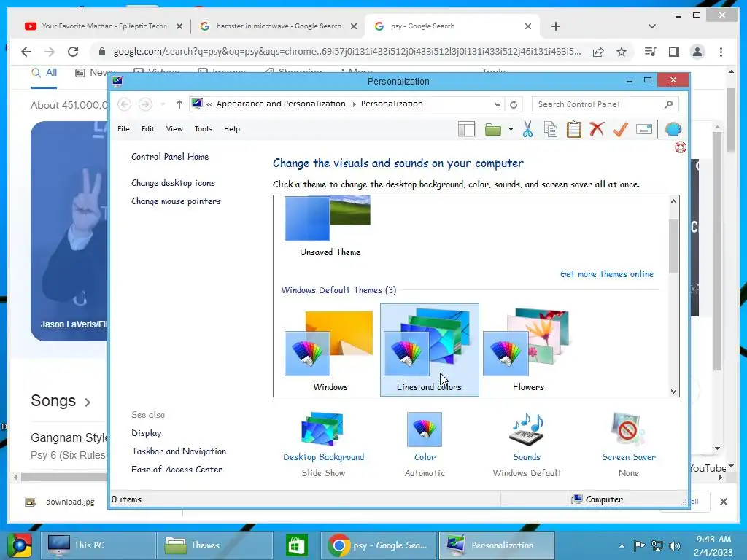Screen dimensions: 747x560
Task: Open the Display link under See also
Action: coord(146,433)
